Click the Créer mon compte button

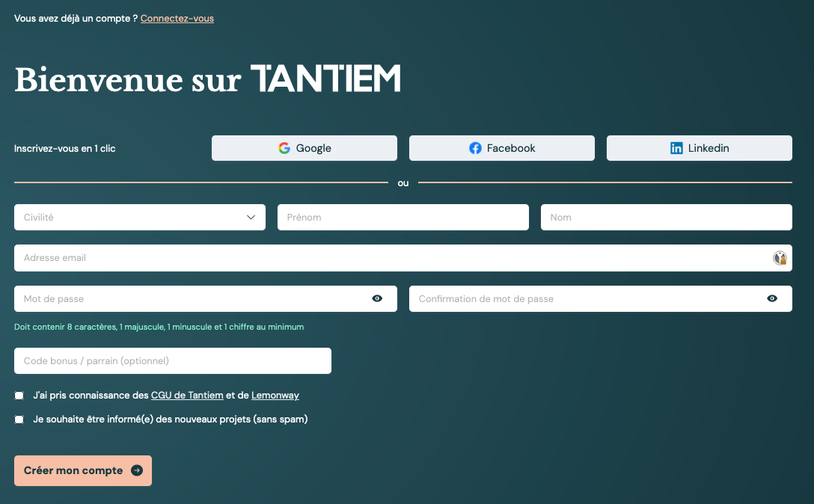click(x=83, y=471)
